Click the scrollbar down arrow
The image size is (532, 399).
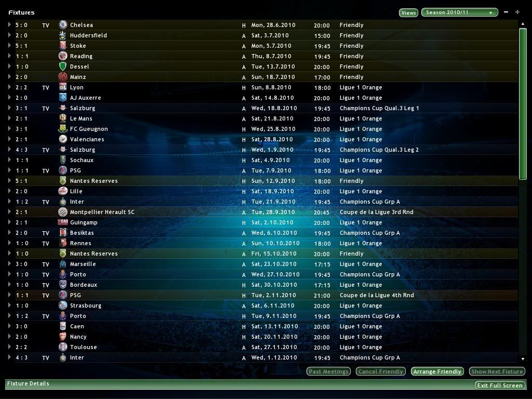coord(523,358)
